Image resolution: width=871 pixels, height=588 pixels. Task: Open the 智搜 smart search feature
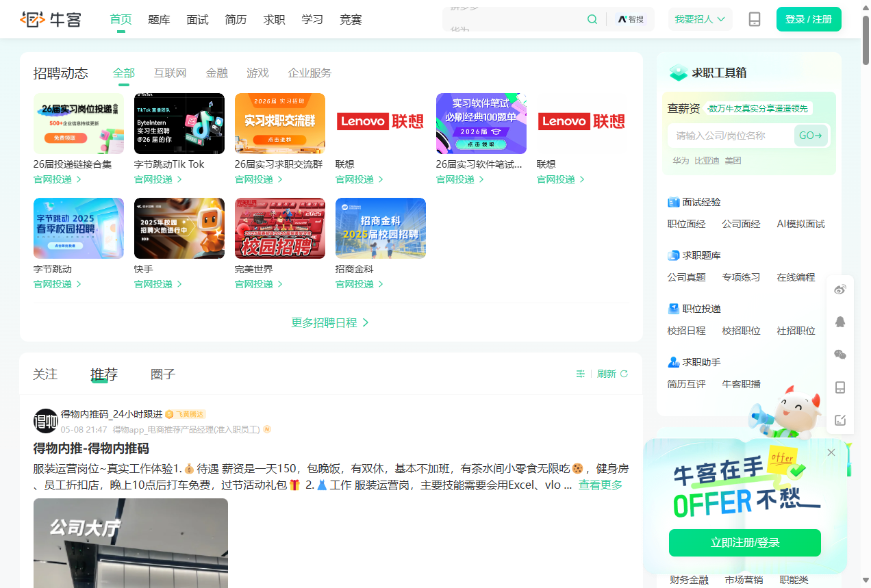(629, 19)
